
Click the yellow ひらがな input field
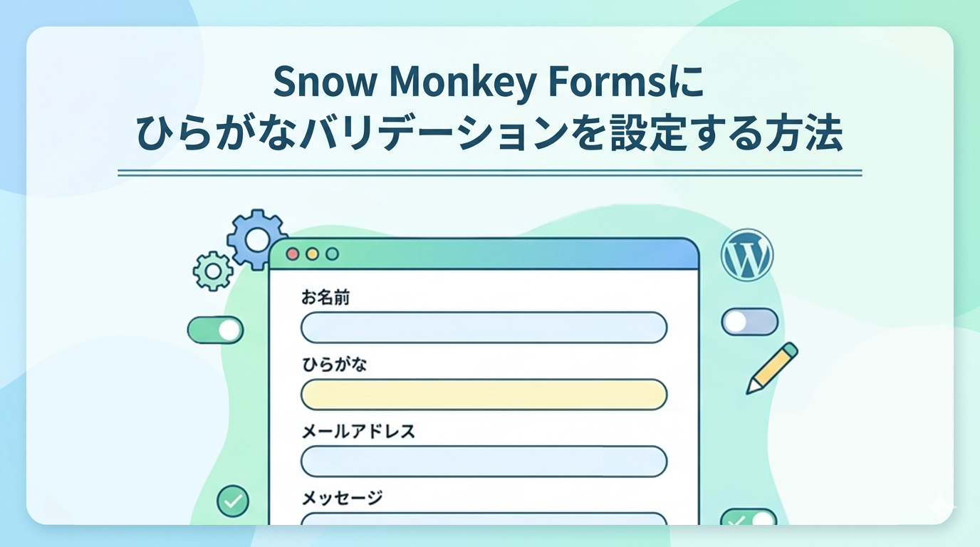(484, 395)
